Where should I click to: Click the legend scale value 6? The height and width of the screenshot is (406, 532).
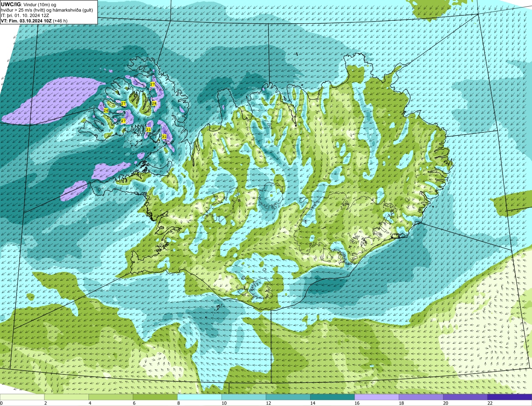pyautogui.click(x=134, y=403)
